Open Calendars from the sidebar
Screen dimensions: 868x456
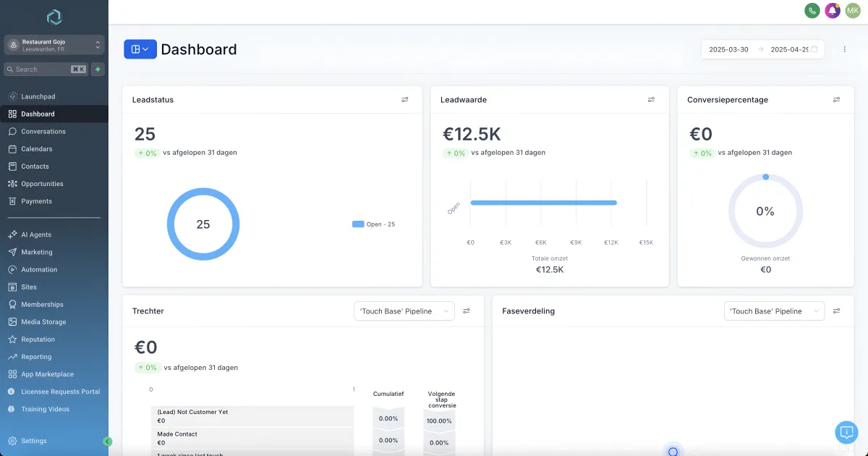[37, 148]
